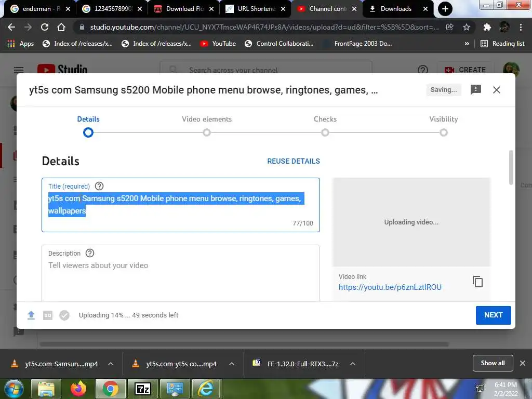The width and height of the screenshot is (532, 399).
Task: Bookmark this page with the star icon
Action: pyautogui.click(x=467, y=27)
